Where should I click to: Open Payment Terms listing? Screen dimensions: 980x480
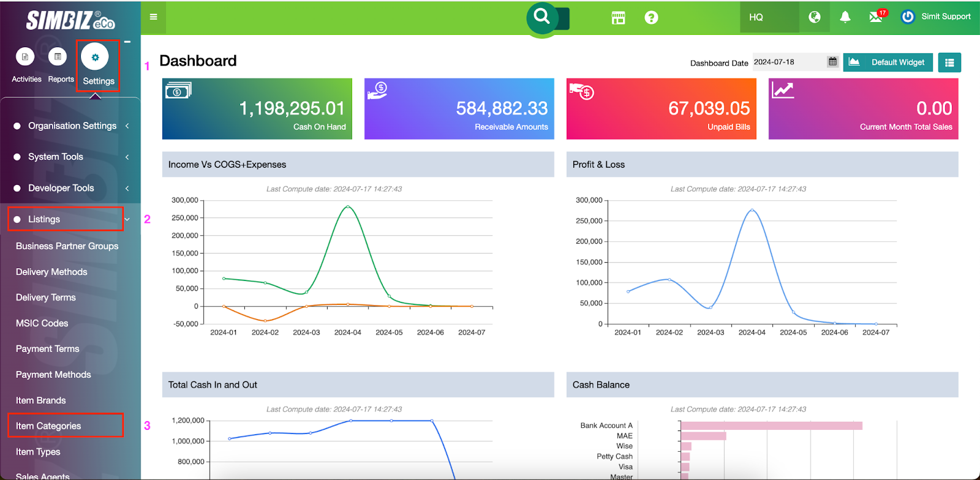click(x=48, y=349)
